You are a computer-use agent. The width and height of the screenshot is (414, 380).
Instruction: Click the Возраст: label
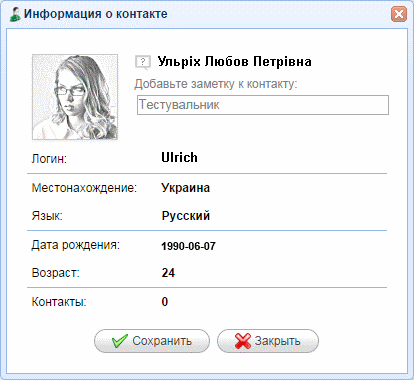coord(56,273)
